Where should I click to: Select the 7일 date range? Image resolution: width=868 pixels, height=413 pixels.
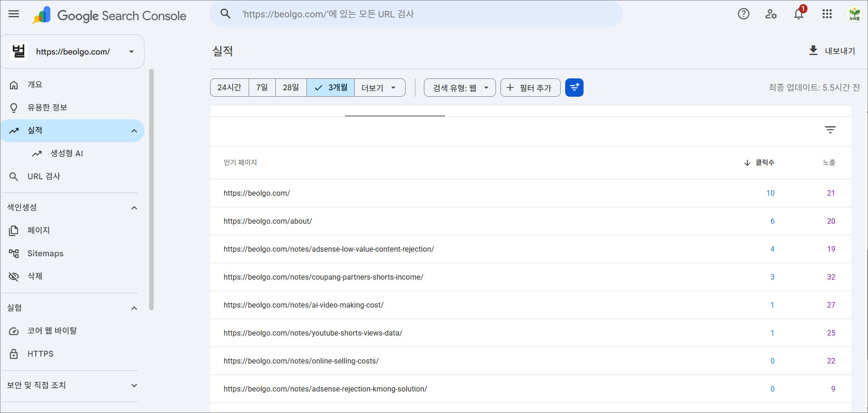coord(262,88)
